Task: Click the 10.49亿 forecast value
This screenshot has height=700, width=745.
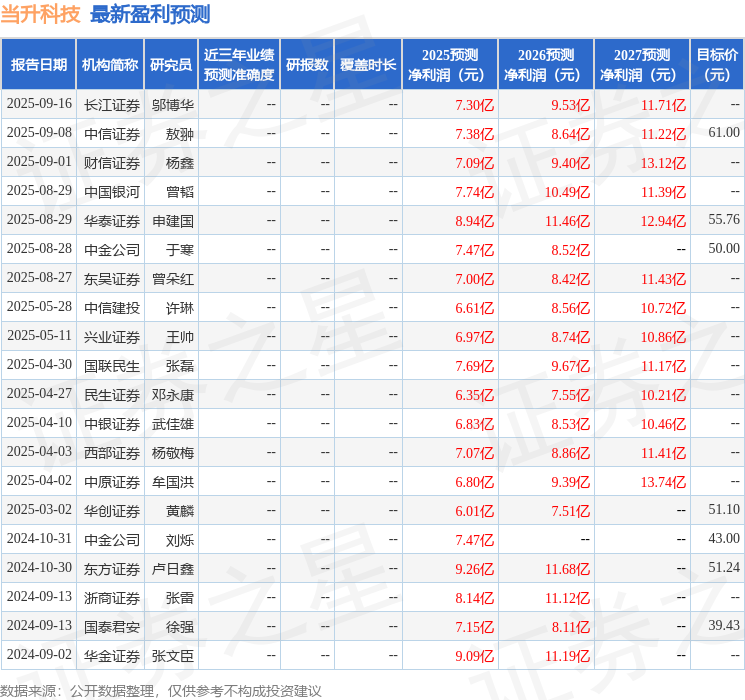Action: [567, 192]
